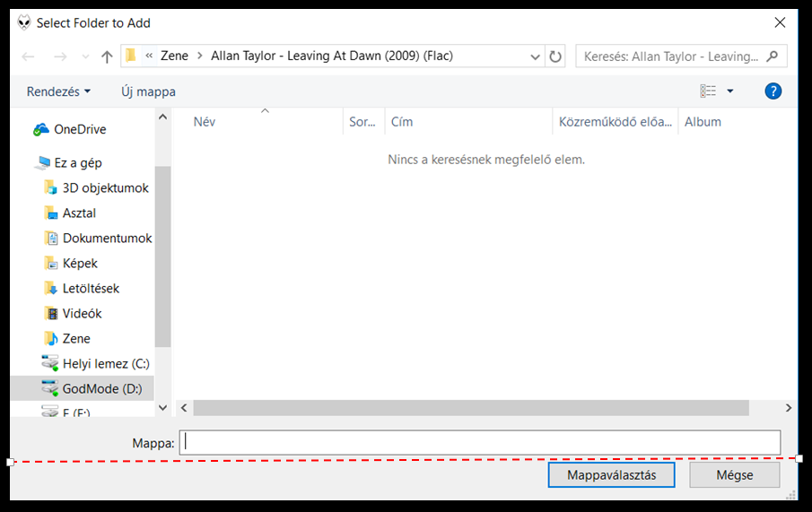This screenshot has width=812, height=512.
Task: Click the foobar2000 alien title icon
Action: click(x=24, y=22)
